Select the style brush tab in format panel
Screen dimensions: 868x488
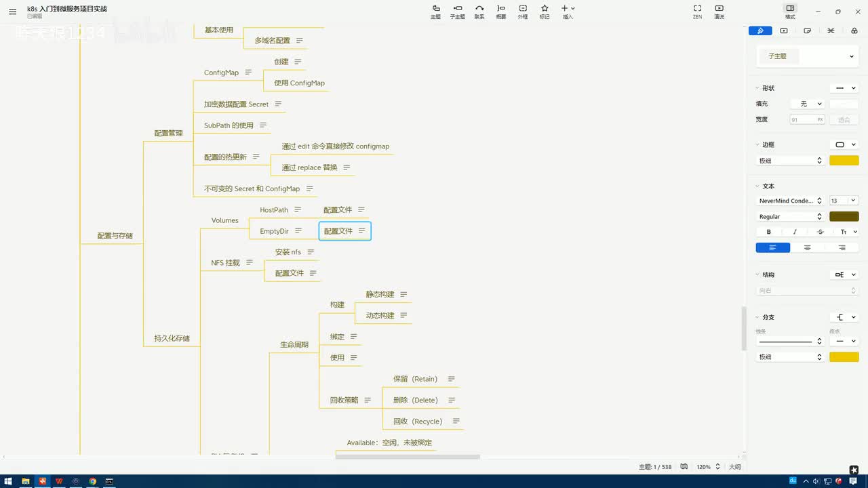tap(760, 30)
